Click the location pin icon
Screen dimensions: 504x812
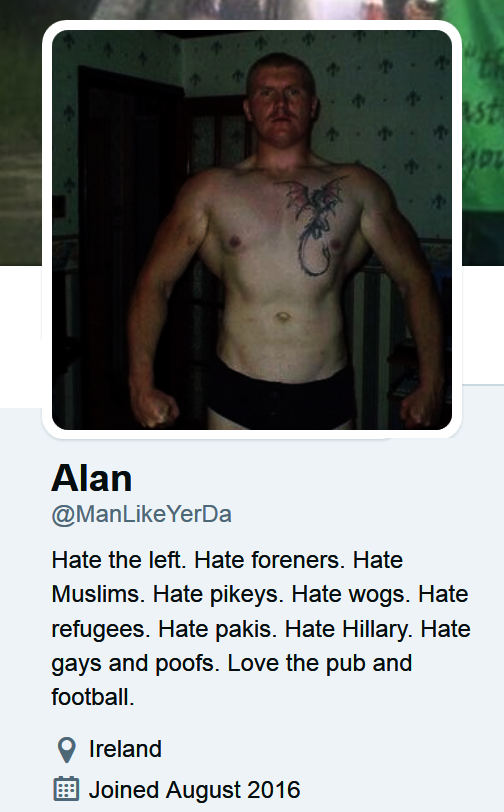[x=66, y=750]
